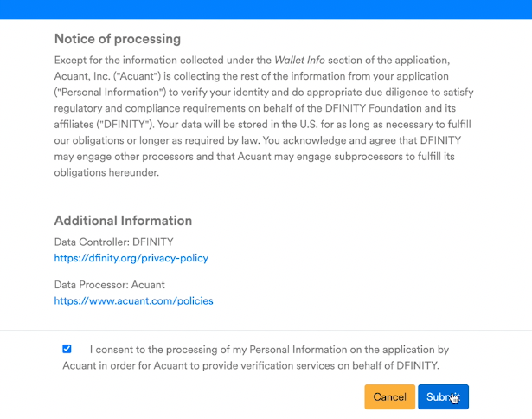Click the Data Controller: DFINITY text
Viewport: 532px width, 419px height.
pos(113,242)
